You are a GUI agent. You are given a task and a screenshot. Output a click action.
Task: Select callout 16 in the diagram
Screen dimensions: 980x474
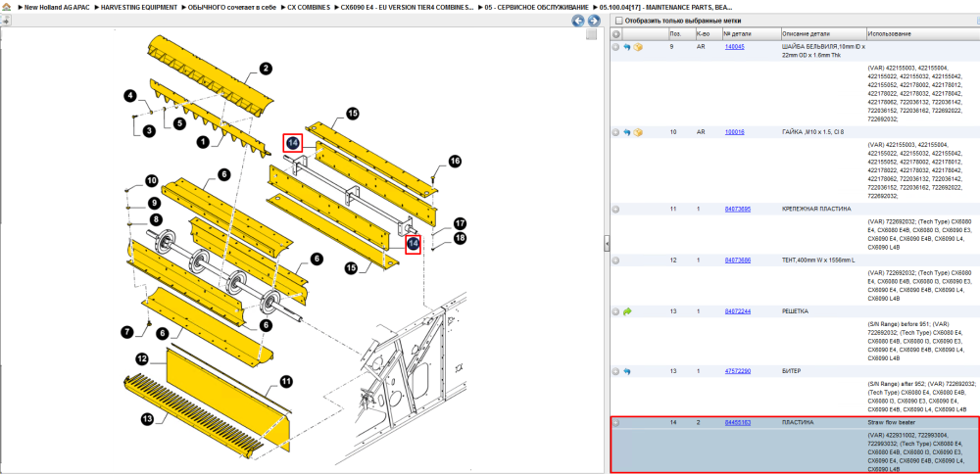(x=455, y=162)
